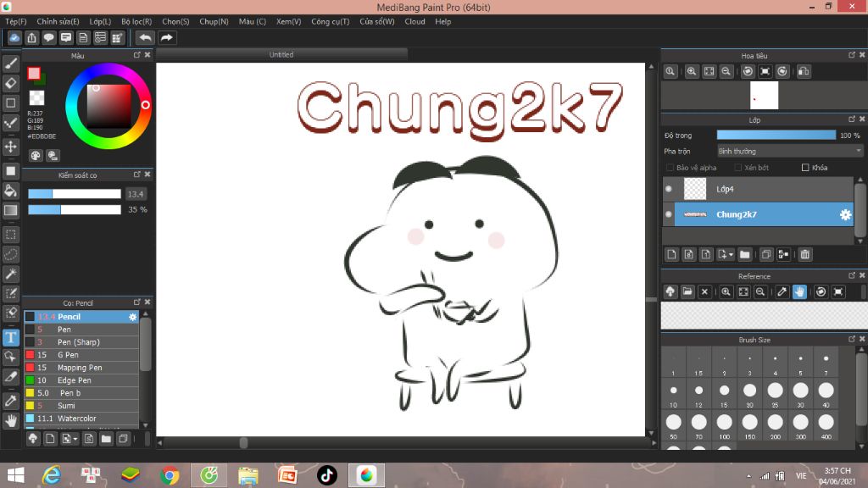The image size is (868, 488).
Task: Click the pink foreground color swatch
Action: 34,73
